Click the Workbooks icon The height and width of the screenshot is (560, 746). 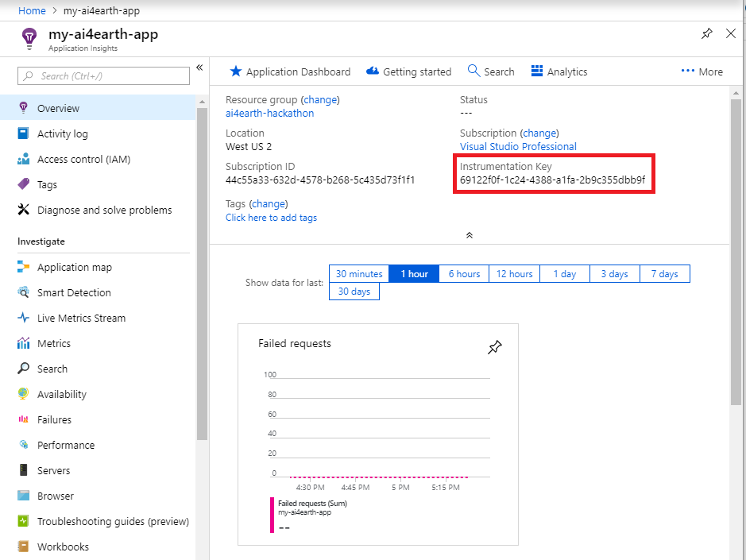[x=23, y=546]
